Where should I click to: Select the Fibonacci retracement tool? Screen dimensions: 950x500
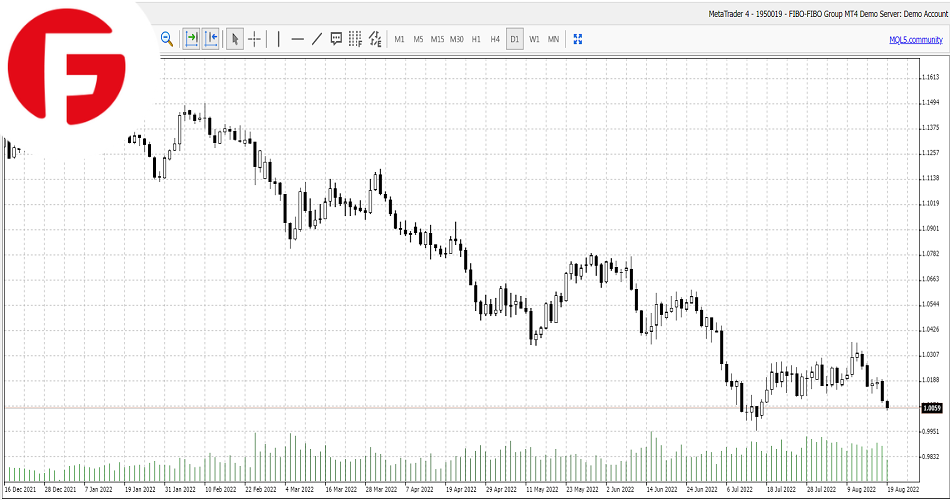click(355, 39)
